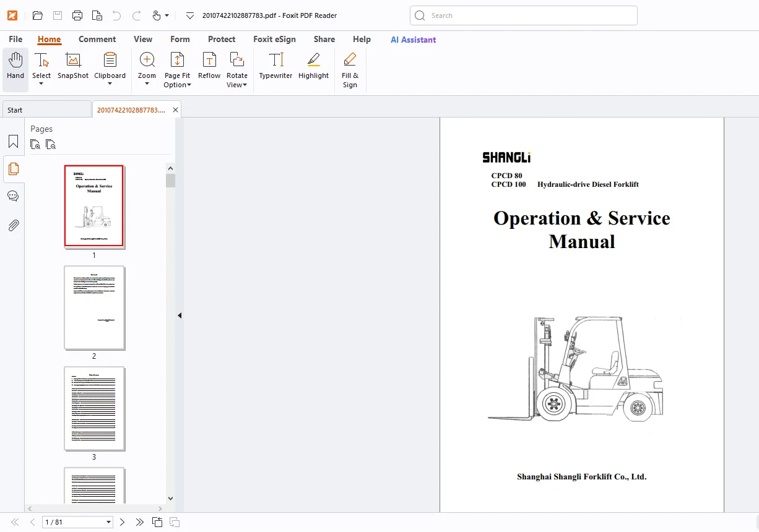
Task: Click inside the Search field
Action: tap(524, 15)
